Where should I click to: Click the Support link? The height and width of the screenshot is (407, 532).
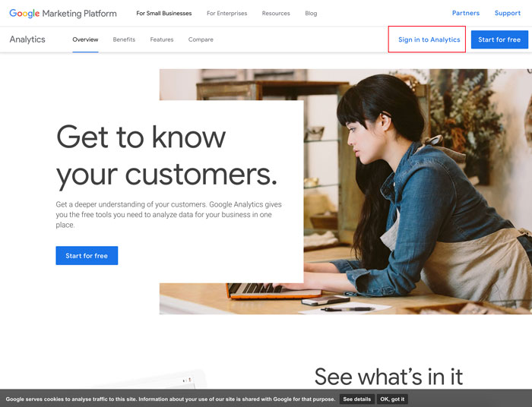[507, 13]
